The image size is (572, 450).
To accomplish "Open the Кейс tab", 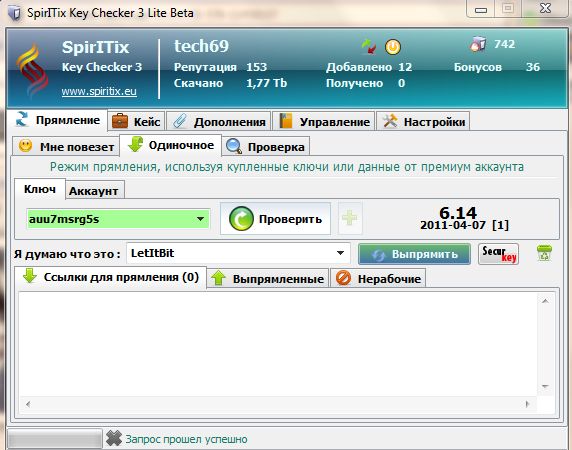I will (x=136, y=121).
